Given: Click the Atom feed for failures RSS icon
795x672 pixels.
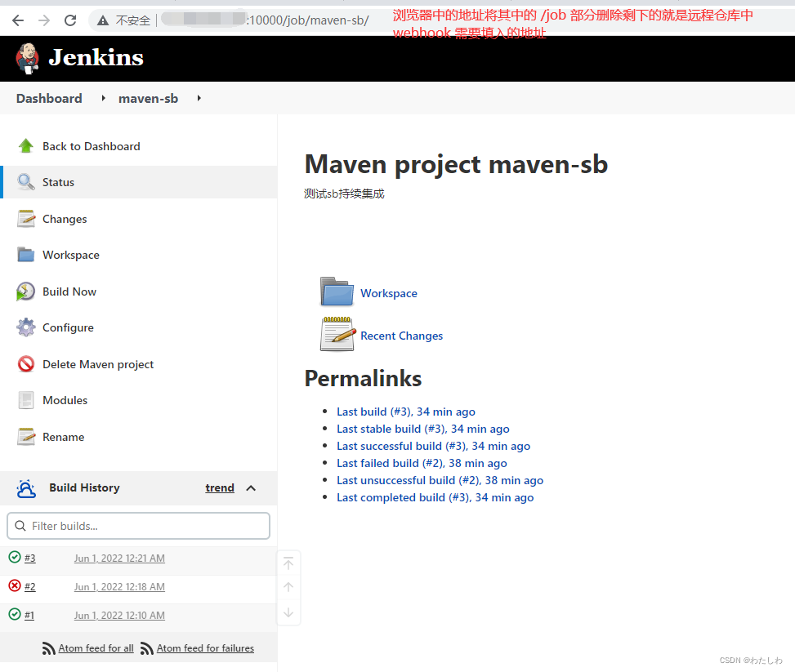Looking at the screenshot, I should click(147, 648).
